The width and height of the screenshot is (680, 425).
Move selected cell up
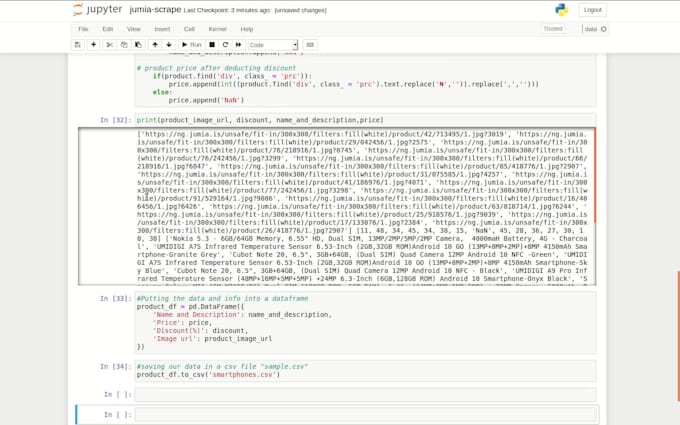click(155, 45)
